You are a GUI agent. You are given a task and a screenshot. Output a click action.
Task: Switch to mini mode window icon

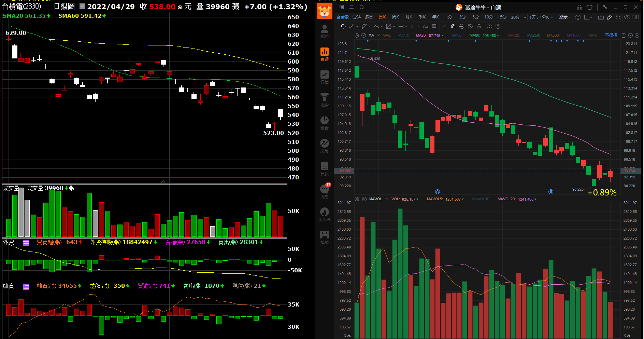tap(605, 7)
